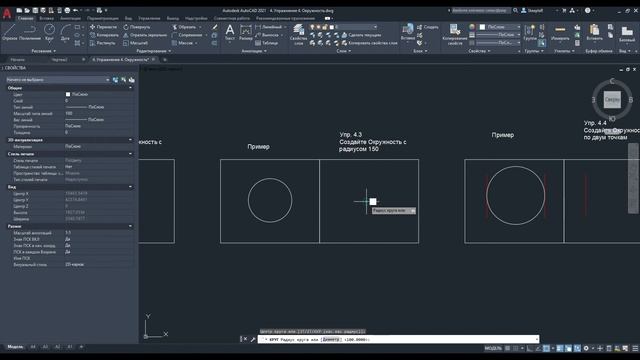The height and width of the screenshot is (360, 640).
Task: Click the ViewCube Сверху face
Action: (x=612, y=100)
